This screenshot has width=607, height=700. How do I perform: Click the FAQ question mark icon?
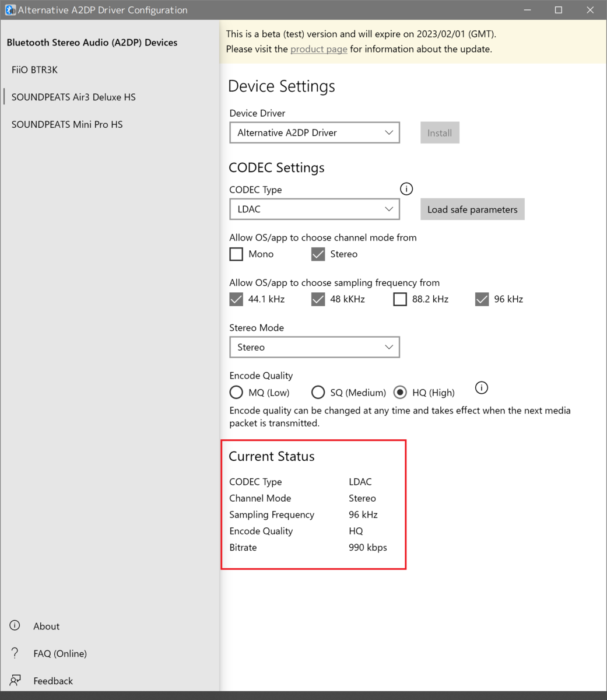tap(15, 653)
